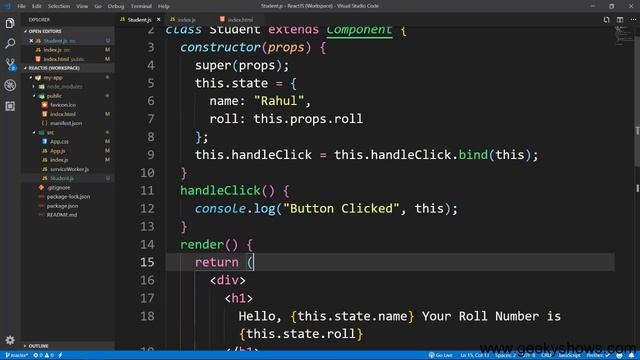Open the Debug view in the activity bar
640x360 pixels.
tap(10, 85)
